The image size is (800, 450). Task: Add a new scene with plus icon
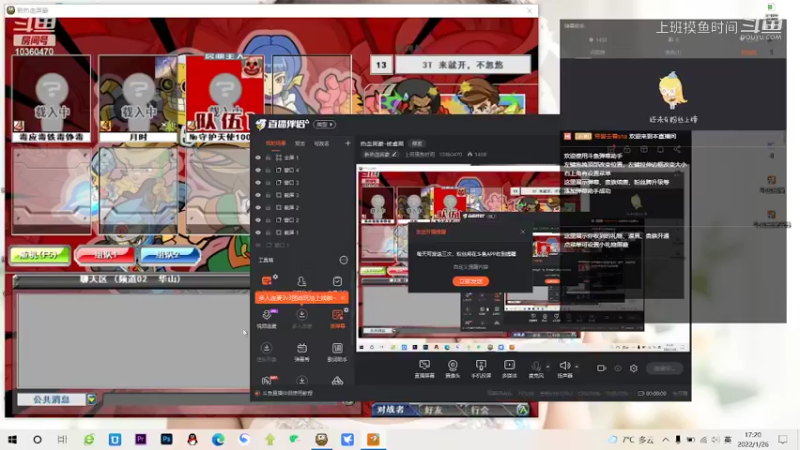(347, 143)
